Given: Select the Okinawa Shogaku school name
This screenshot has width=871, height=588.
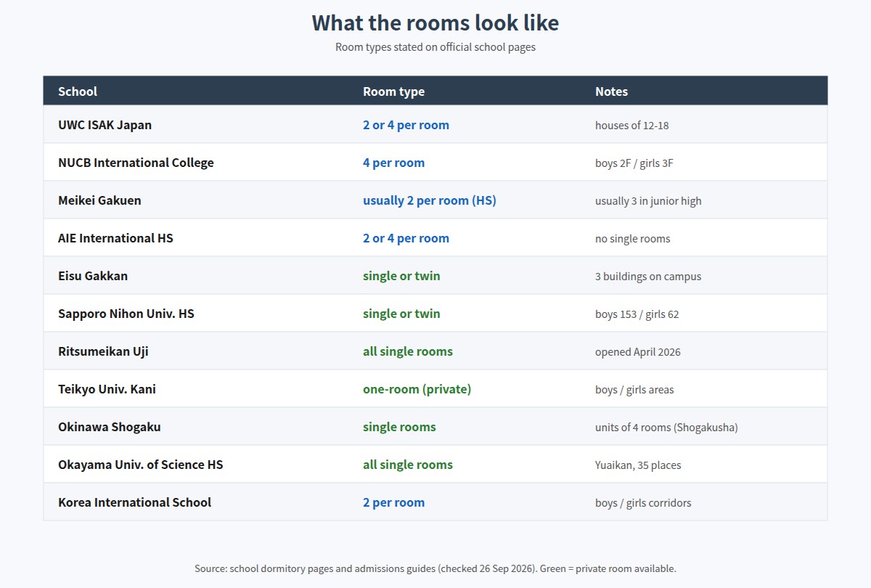Looking at the screenshot, I should click(110, 427).
